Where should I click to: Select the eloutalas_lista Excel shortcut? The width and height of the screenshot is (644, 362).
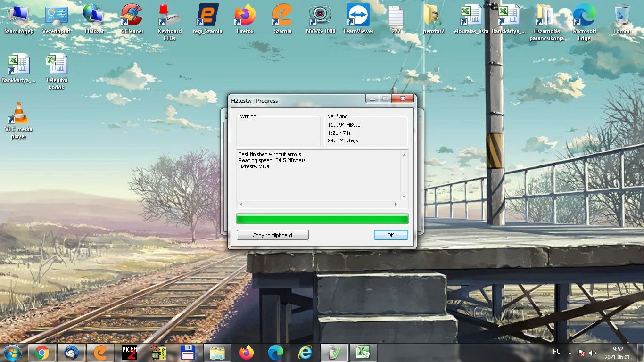click(471, 19)
